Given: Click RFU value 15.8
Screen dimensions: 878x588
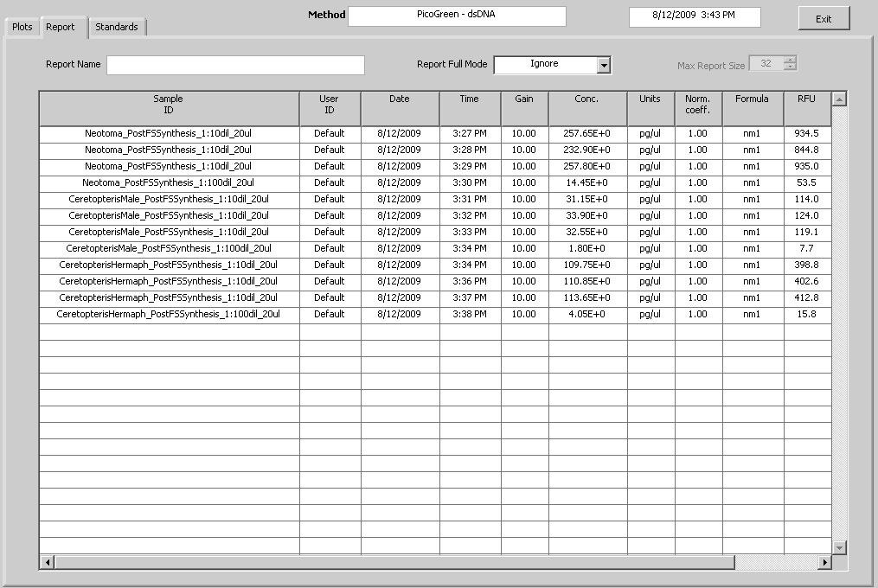Looking at the screenshot, I should [807, 315].
